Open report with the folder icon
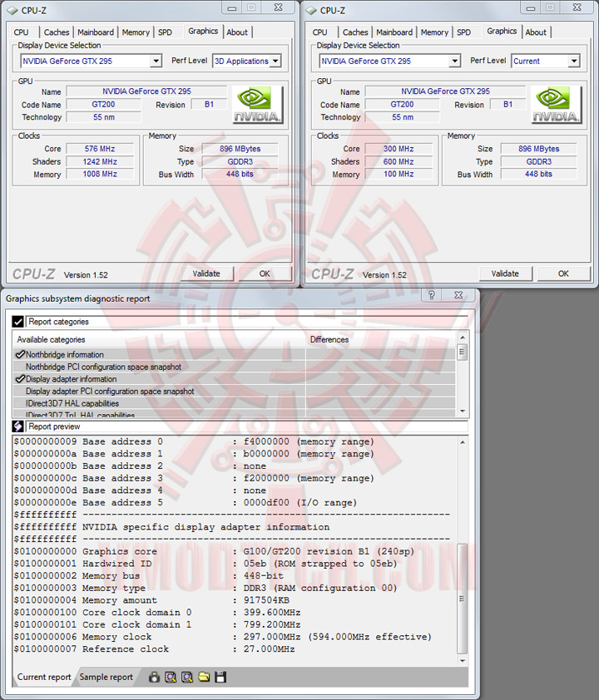 (204, 678)
